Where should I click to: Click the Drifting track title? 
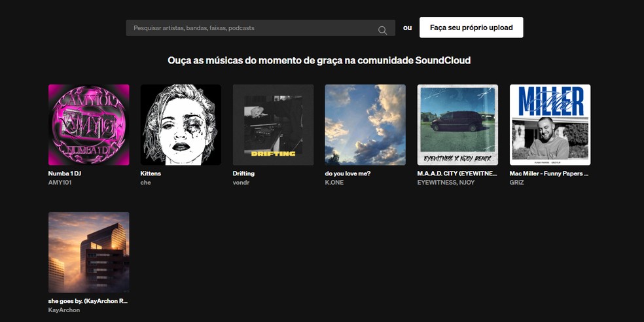243,173
